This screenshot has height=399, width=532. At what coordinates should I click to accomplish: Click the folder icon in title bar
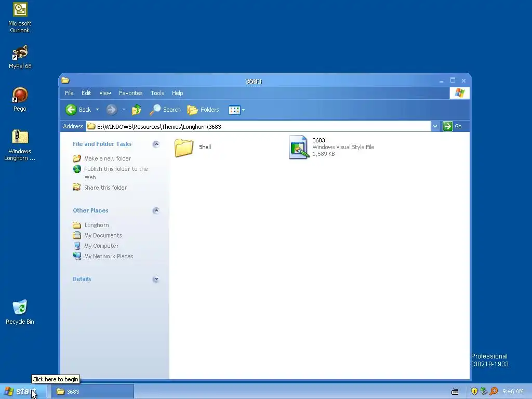(x=65, y=81)
